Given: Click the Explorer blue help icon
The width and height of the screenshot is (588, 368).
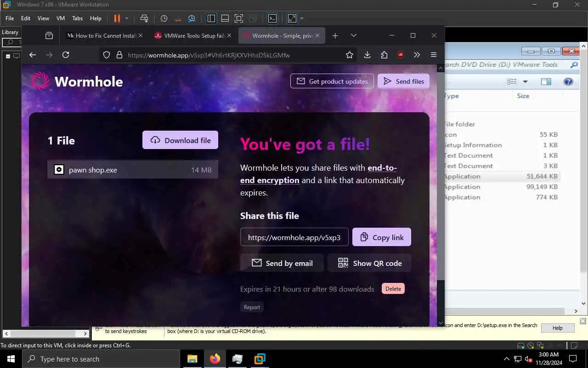Looking at the screenshot, I should click(x=568, y=81).
